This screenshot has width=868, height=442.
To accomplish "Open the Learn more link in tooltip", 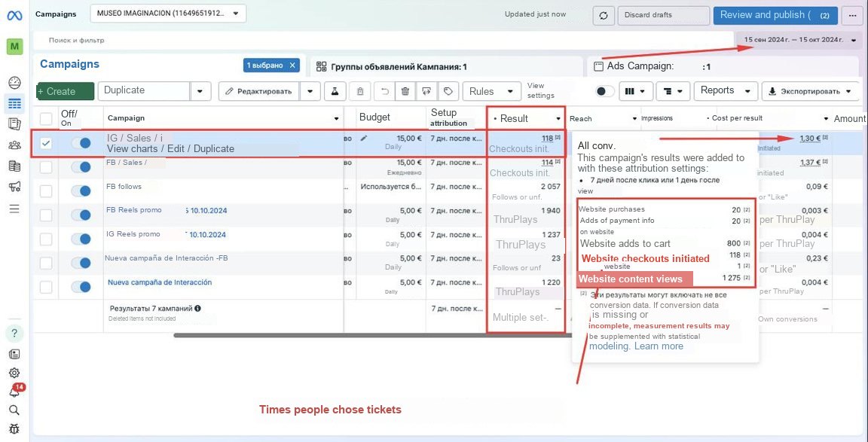I will (659, 346).
